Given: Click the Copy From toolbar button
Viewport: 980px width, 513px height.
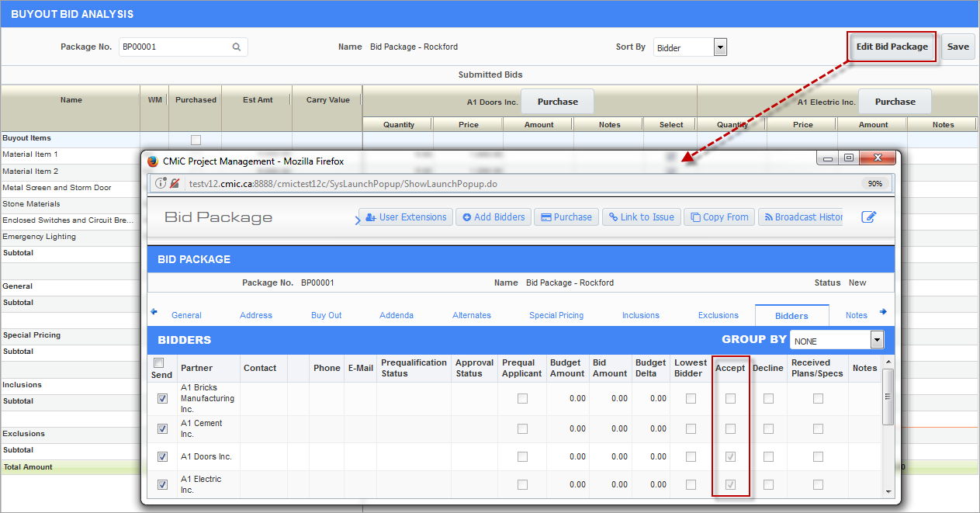Looking at the screenshot, I should tap(719, 217).
